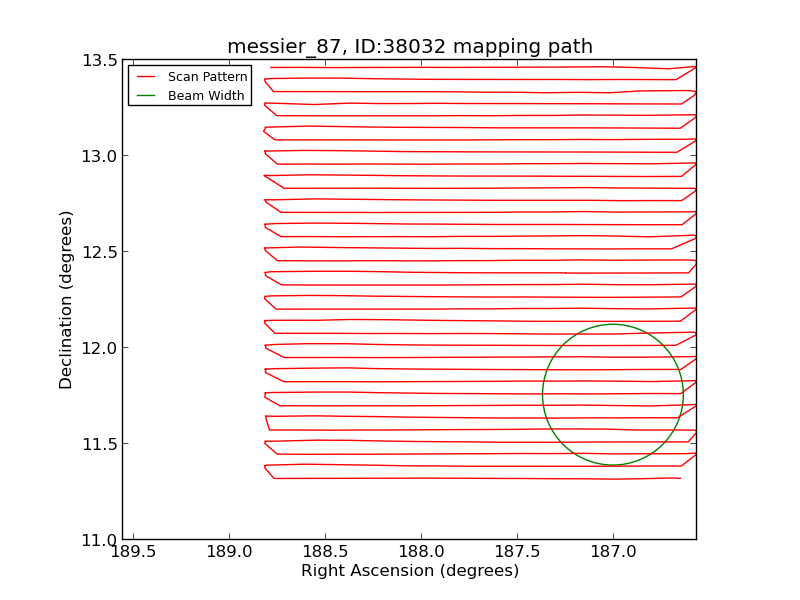Select the 'Beam Width' legend label
Viewport: 800px width, 600px height.
tap(206, 95)
